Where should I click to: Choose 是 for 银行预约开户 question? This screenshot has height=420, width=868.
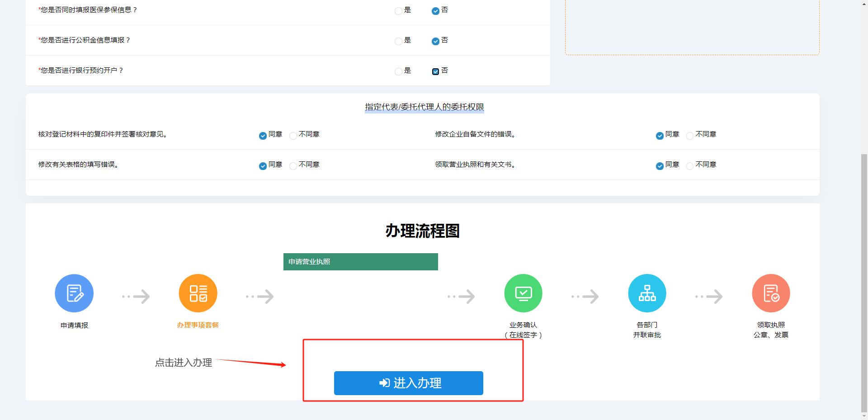(398, 71)
